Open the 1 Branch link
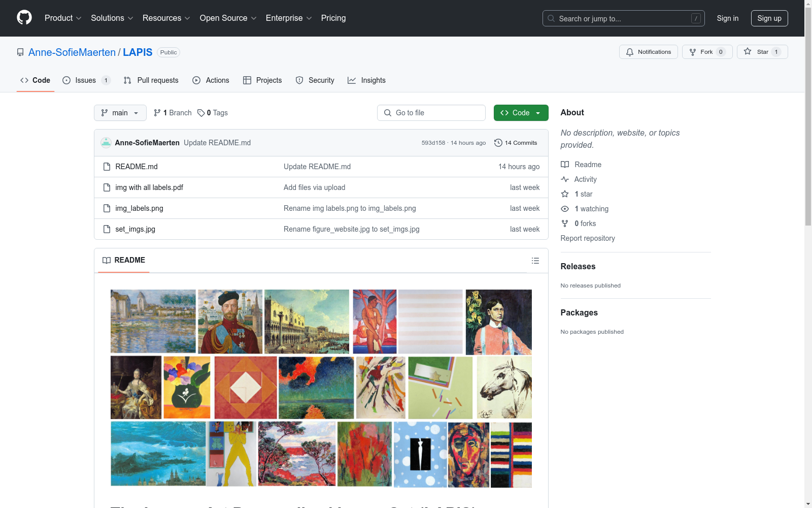 173,113
